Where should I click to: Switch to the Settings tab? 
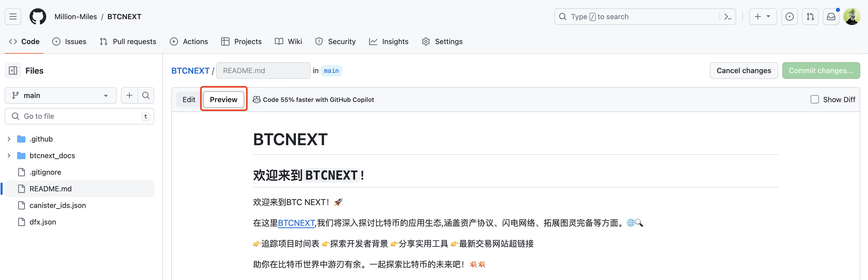pyautogui.click(x=442, y=41)
